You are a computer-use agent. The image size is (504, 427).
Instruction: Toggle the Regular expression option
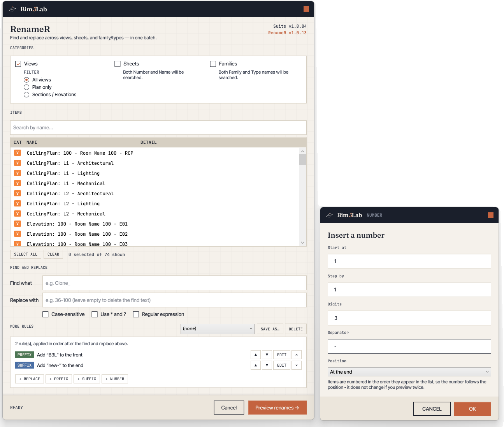coord(136,314)
